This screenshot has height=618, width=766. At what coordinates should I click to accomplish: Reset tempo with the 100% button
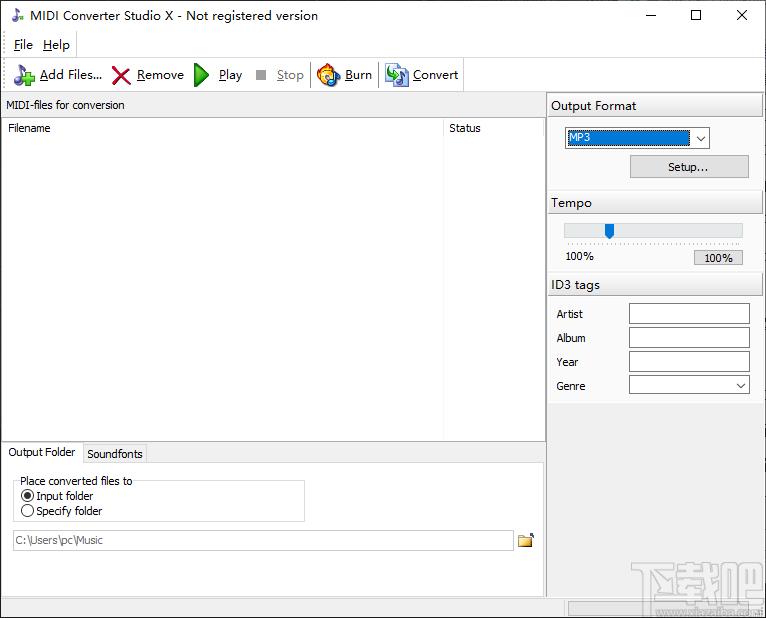[x=718, y=257]
